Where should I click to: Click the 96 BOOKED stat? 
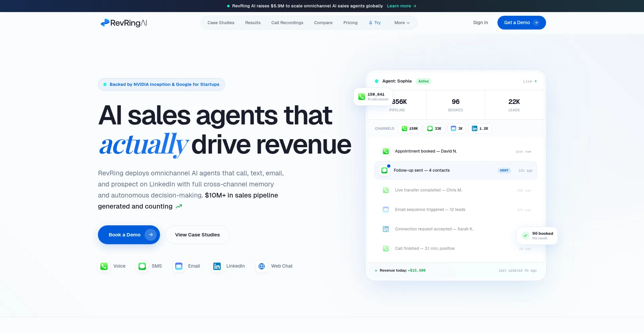pos(455,105)
